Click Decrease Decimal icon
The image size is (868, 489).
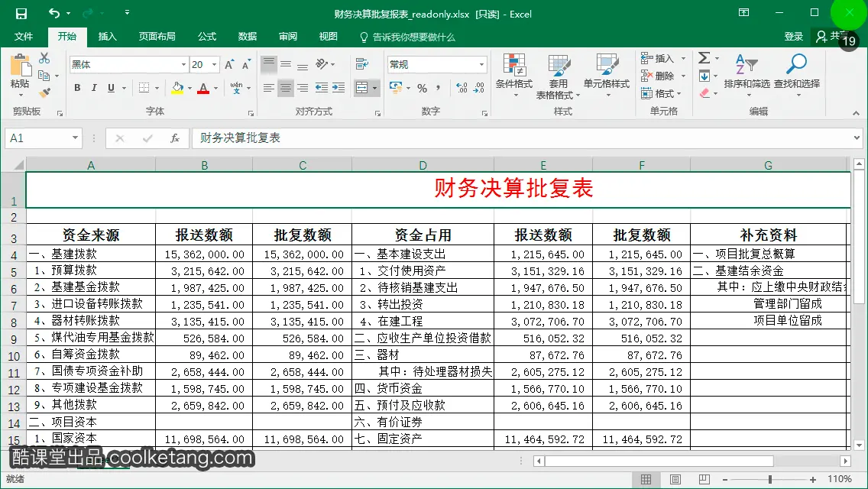tap(479, 88)
